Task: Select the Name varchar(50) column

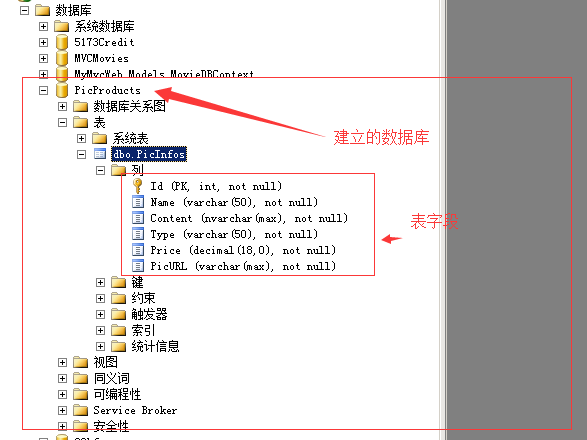Action: pos(234,202)
